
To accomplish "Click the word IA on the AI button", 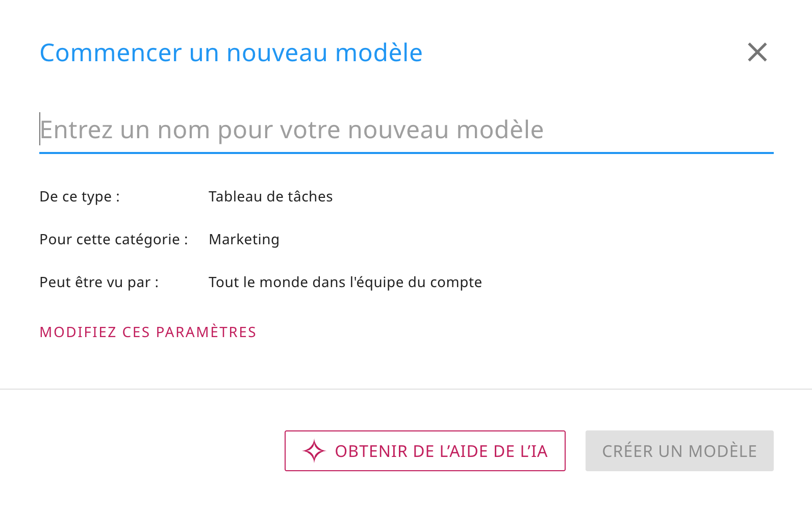I will [x=538, y=451].
